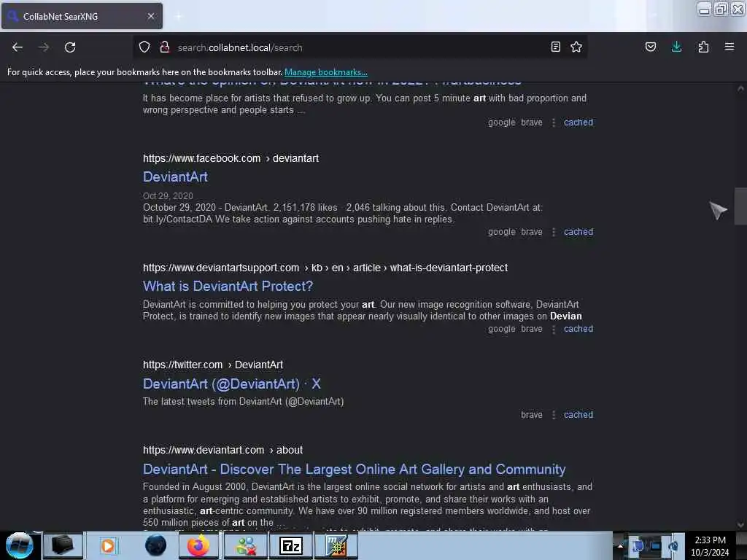Go back to the previous page
Screen dimensions: 747x560
[18, 47]
